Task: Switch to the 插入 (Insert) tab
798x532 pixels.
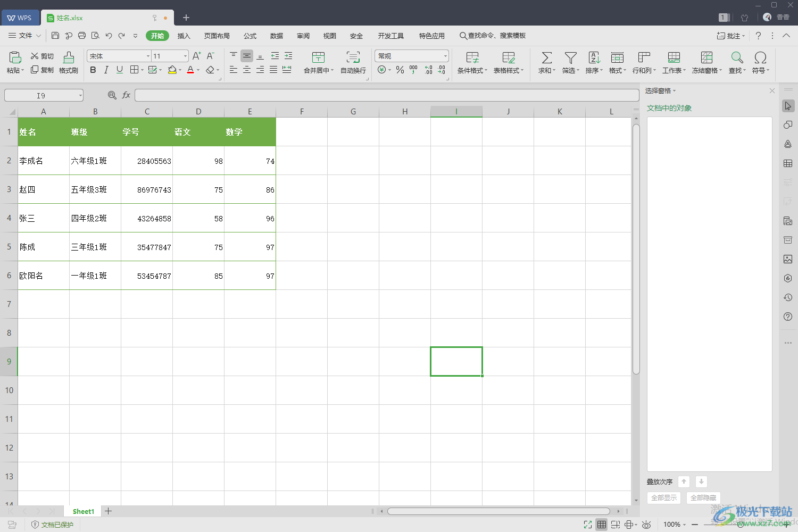Action: coord(184,36)
